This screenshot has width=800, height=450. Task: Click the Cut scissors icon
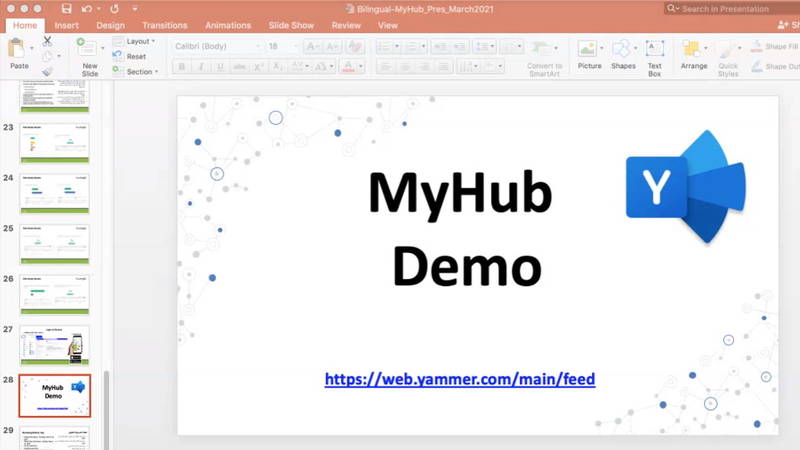47,42
